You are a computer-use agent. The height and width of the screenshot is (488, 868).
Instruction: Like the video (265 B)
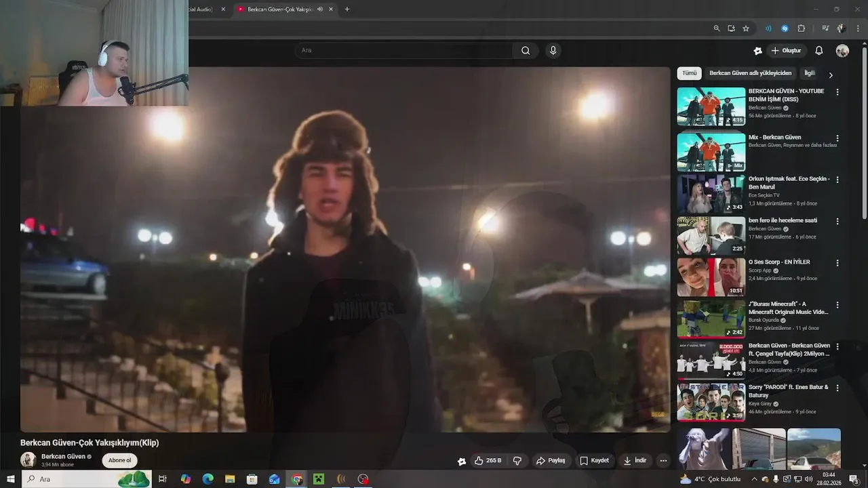[x=488, y=460]
